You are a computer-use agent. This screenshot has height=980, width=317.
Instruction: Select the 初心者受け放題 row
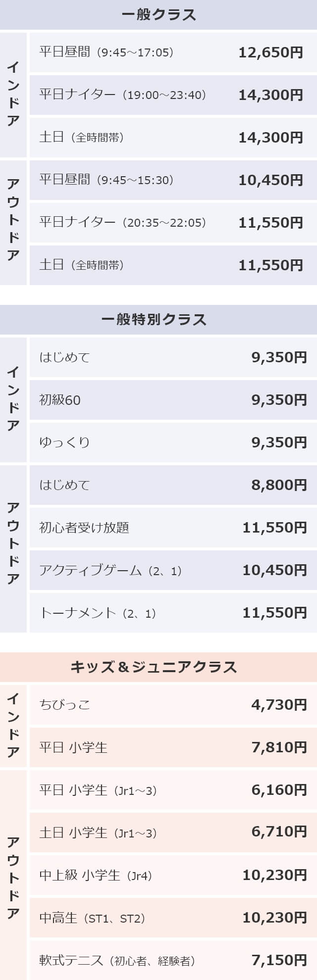pos(173,527)
